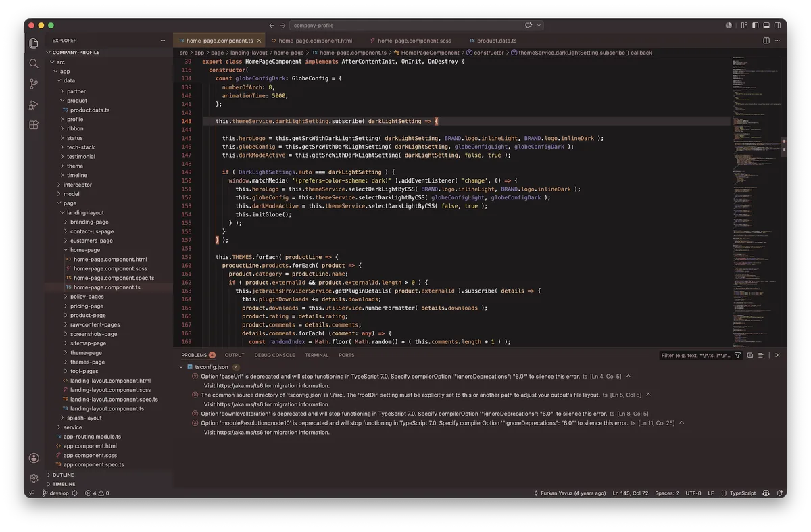Click the synchronize changes icon

pyautogui.click(x=75, y=493)
